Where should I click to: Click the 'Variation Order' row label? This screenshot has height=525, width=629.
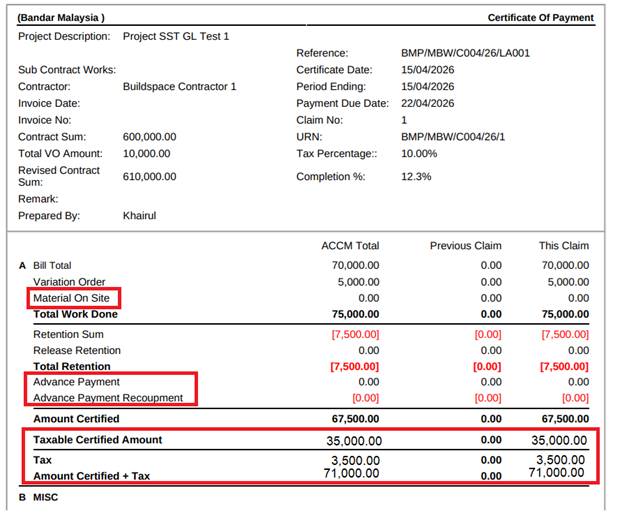pyautogui.click(x=69, y=282)
